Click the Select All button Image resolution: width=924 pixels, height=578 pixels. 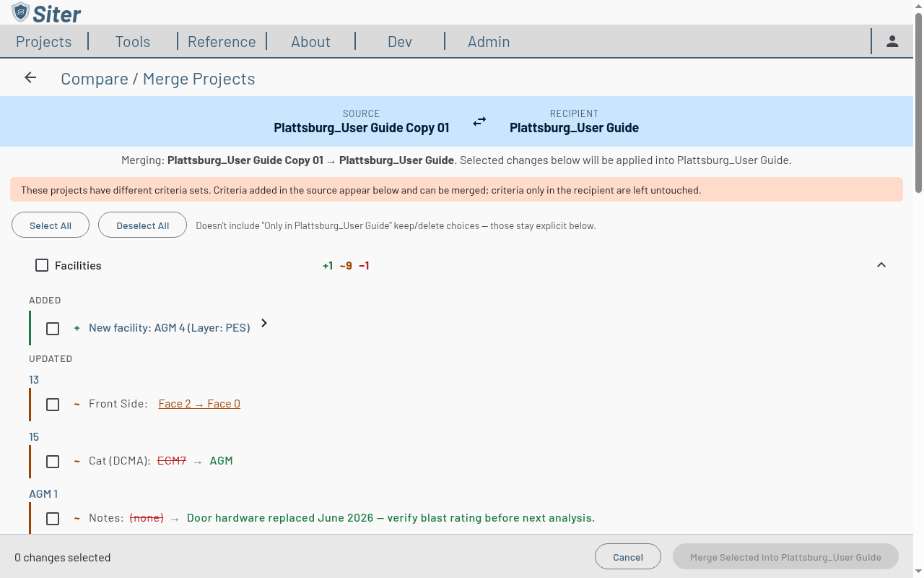[x=51, y=225]
